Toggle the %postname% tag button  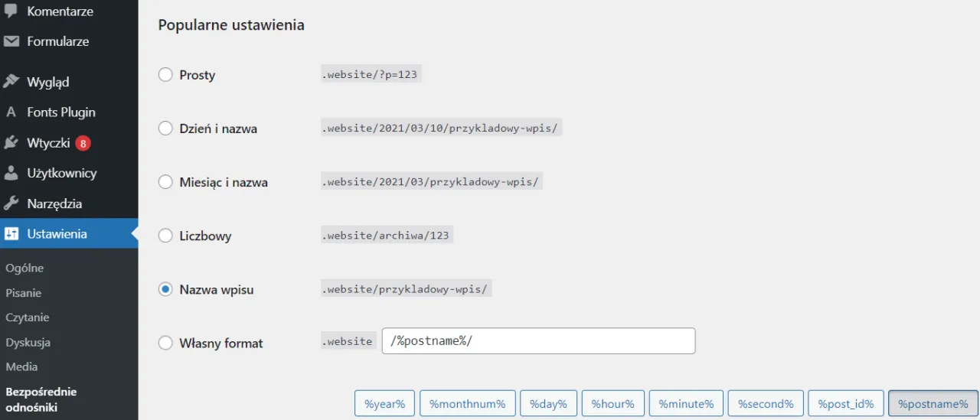[933, 404]
